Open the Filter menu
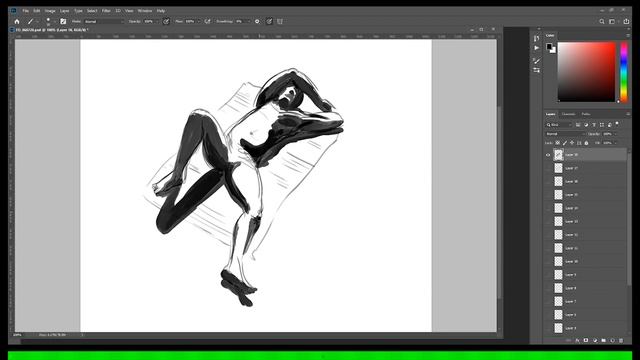The image size is (640, 360). 106,11
